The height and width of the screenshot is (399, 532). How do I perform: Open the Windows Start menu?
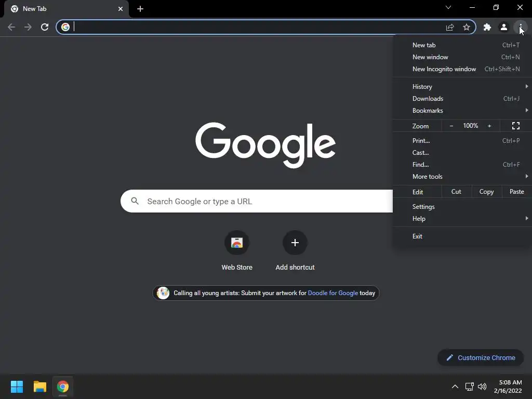coord(17,387)
